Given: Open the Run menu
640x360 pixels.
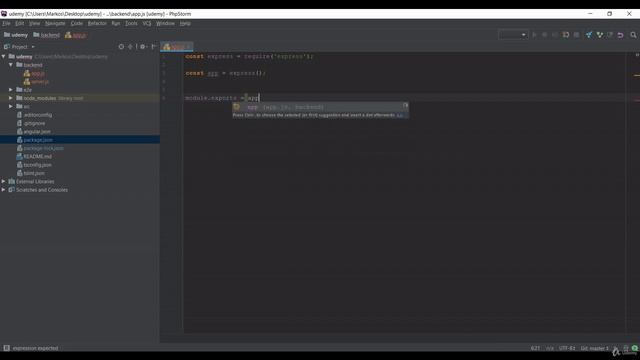Looking at the screenshot, I should pyautogui.click(x=116, y=23).
